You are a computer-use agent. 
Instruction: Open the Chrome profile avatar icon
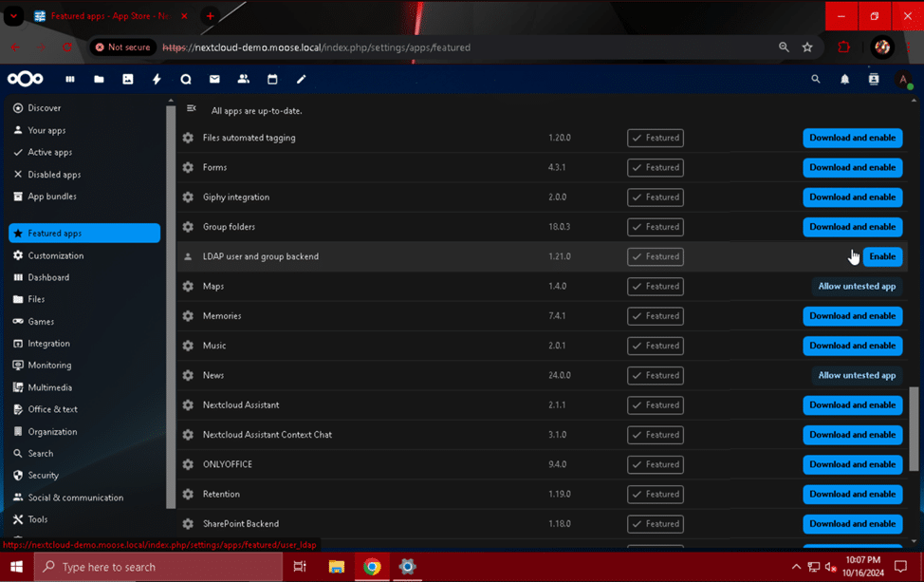pos(882,47)
